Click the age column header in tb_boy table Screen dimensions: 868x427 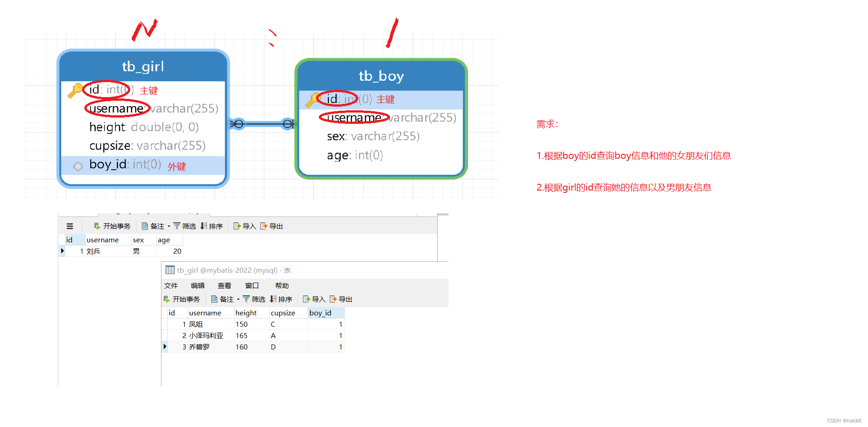coord(169,240)
